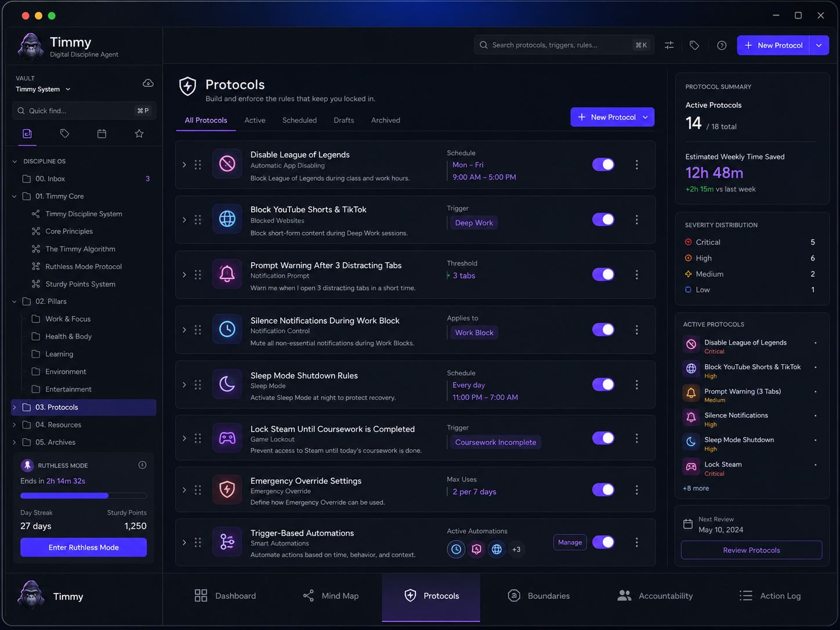Click the Search protocols, triggers, rules field

[564, 45]
